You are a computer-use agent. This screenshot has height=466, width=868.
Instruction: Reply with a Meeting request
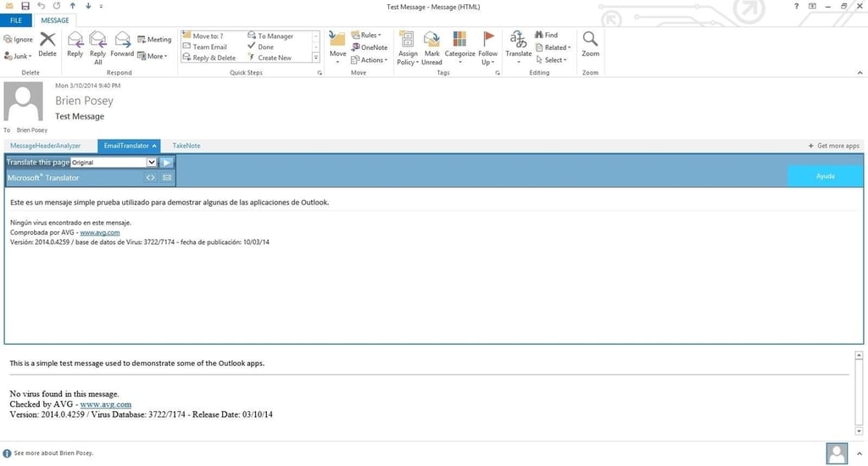pyautogui.click(x=154, y=39)
